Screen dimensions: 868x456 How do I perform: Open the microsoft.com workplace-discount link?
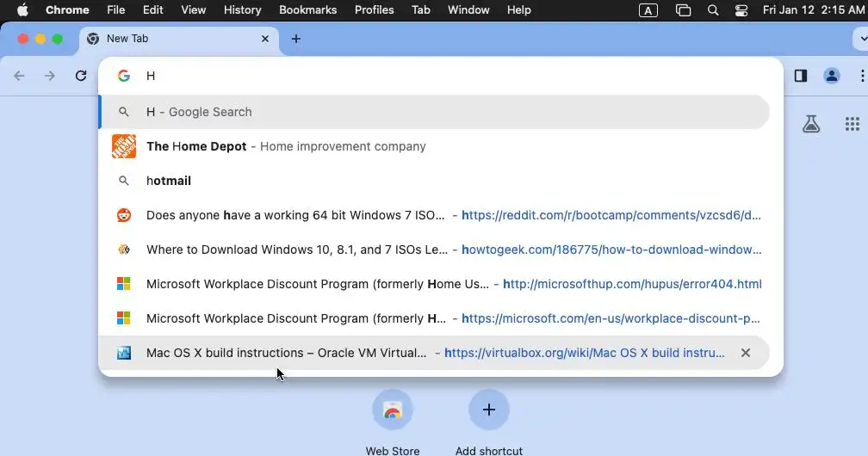click(x=611, y=318)
